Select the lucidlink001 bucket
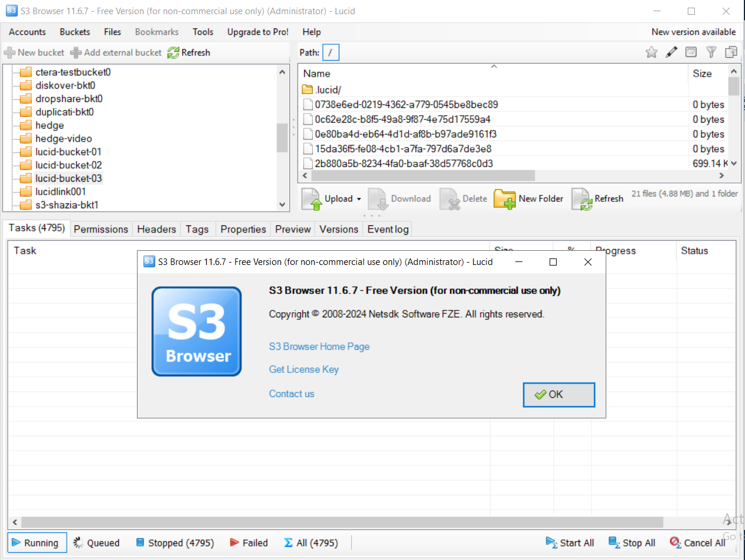The height and width of the screenshot is (560, 745). pos(61,191)
